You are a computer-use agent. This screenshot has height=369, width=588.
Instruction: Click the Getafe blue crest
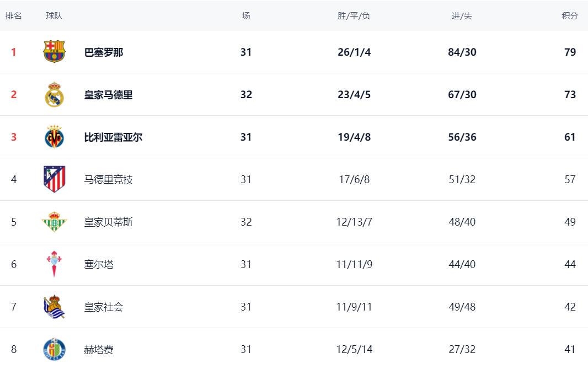click(x=54, y=349)
